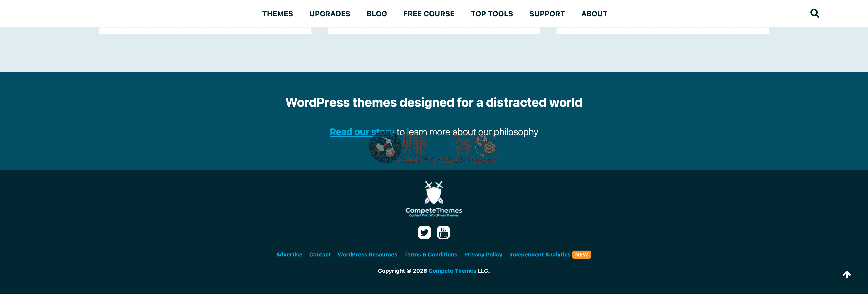Viewport: 868px width, 294px height.
Task: Click Compete Themes in the copyright line
Action: pos(452,271)
